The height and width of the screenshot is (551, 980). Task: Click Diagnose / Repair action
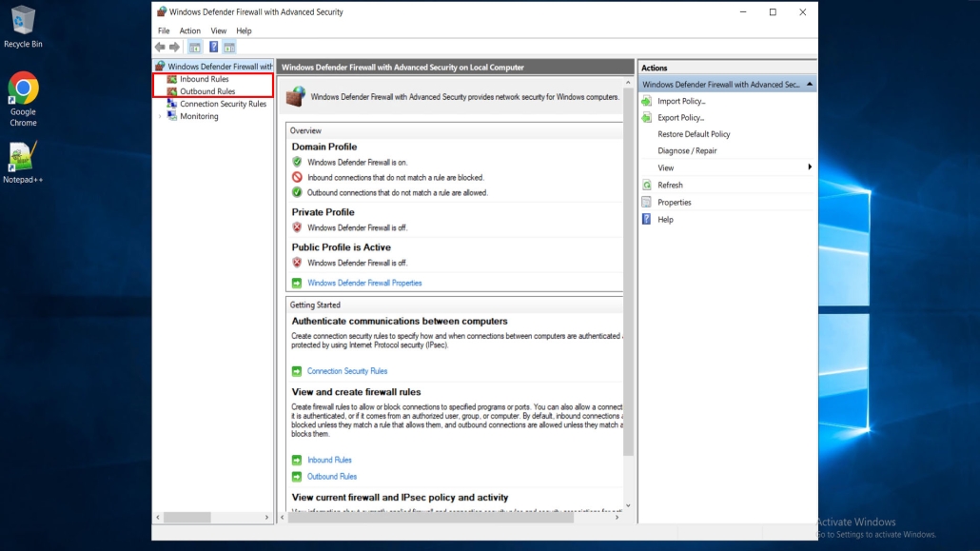click(x=687, y=150)
